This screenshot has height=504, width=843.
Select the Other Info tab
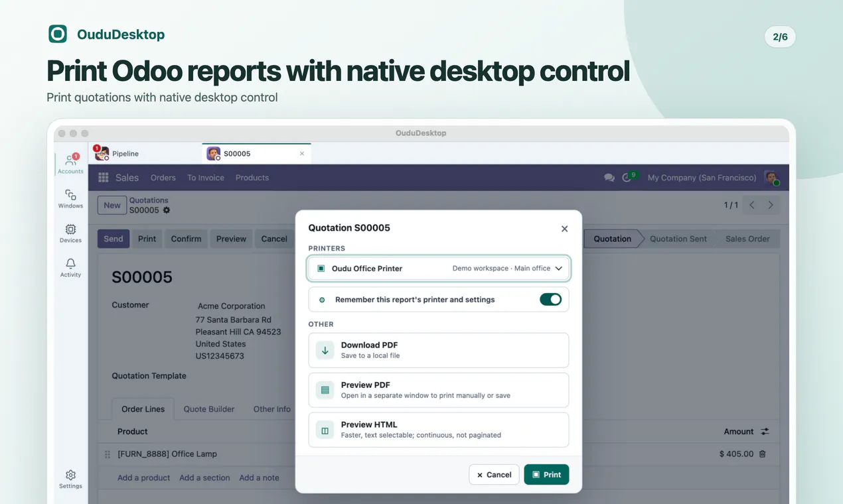(272, 409)
